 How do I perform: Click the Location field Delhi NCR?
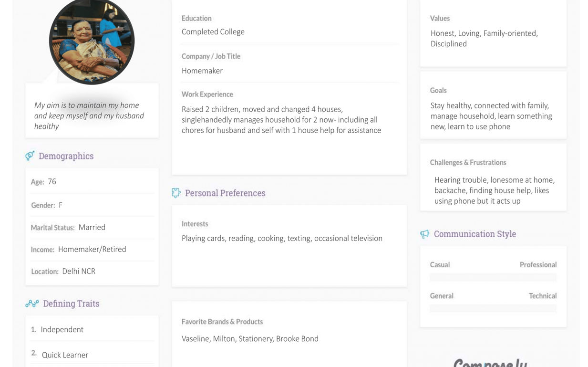(x=79, y=271)
